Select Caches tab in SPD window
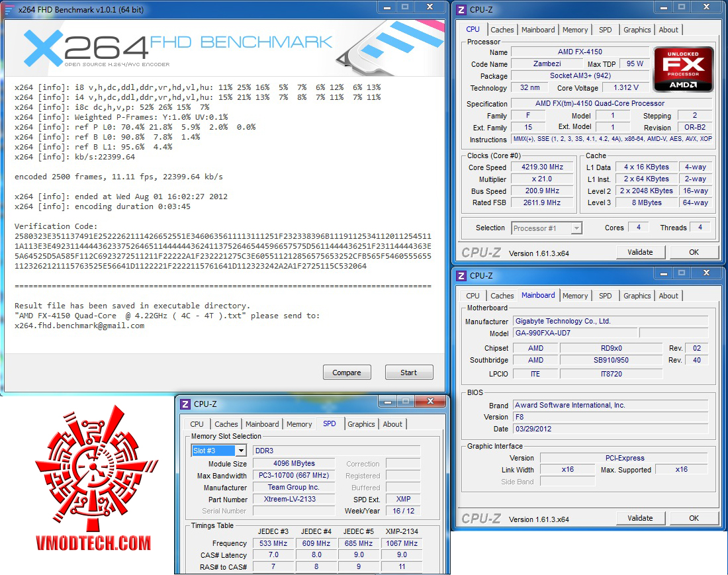The height and width of the screenshot is (575, 728). pos(226,424)
